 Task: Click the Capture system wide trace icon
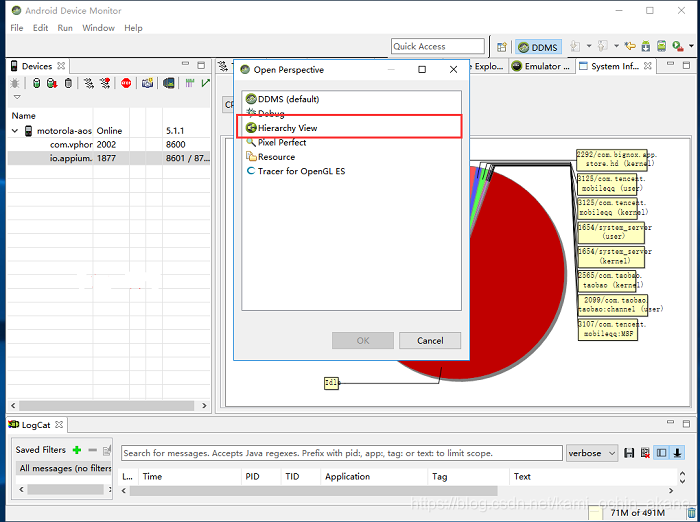tap(190, 83)
